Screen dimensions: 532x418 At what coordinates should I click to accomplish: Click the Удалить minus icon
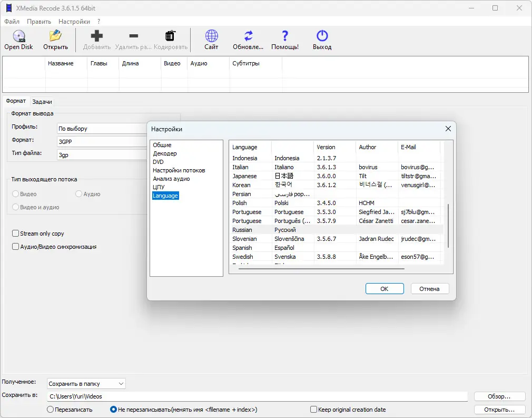[134, 36]
